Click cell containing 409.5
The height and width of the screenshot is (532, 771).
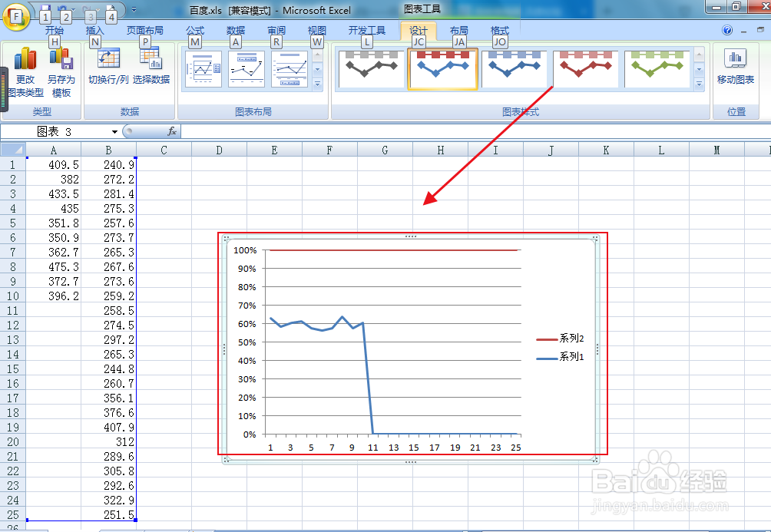tap(53, 165)
